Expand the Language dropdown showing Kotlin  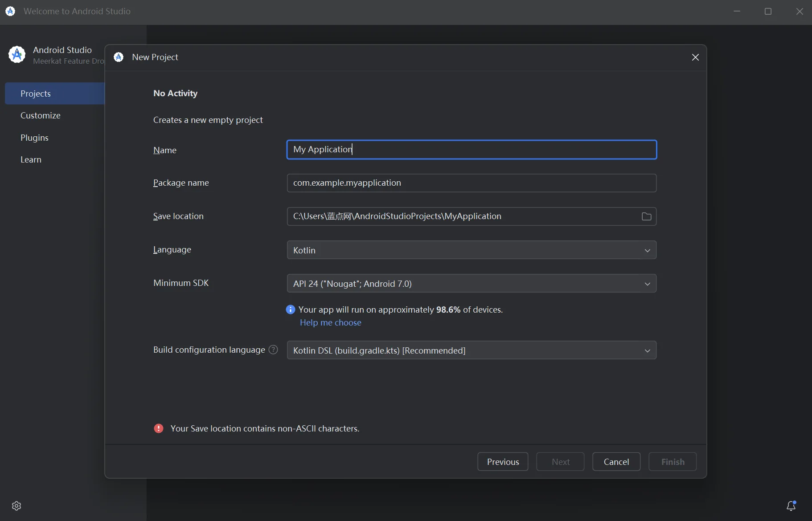point(472,250)
